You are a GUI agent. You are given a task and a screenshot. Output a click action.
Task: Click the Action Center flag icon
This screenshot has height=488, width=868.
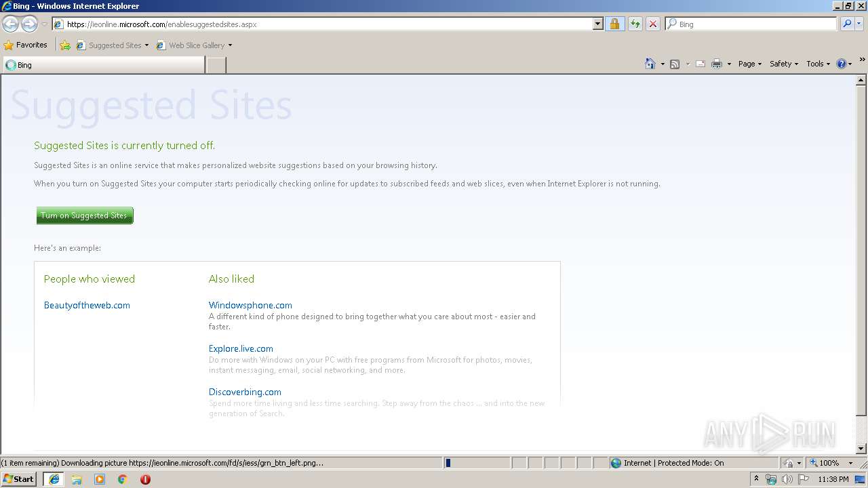[x=803, y=479]
